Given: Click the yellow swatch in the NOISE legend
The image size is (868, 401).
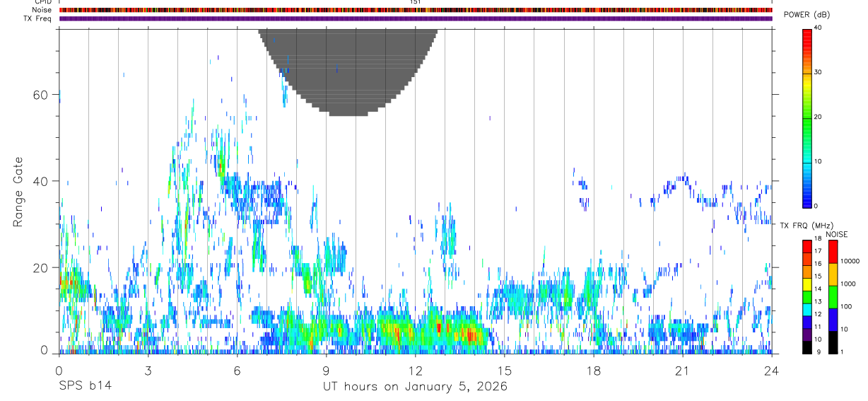Looking at the screenshot, I should click(833, 274).
